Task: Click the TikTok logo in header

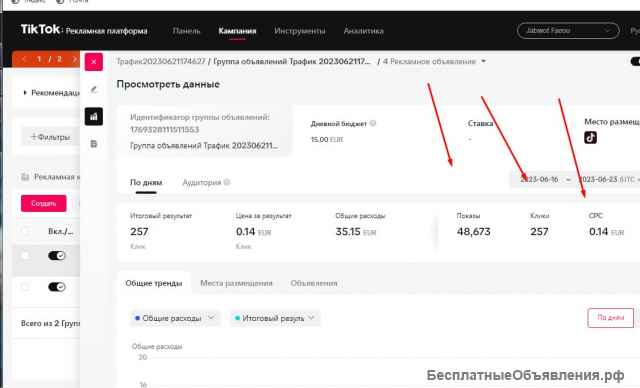Action: pos(40,29)
